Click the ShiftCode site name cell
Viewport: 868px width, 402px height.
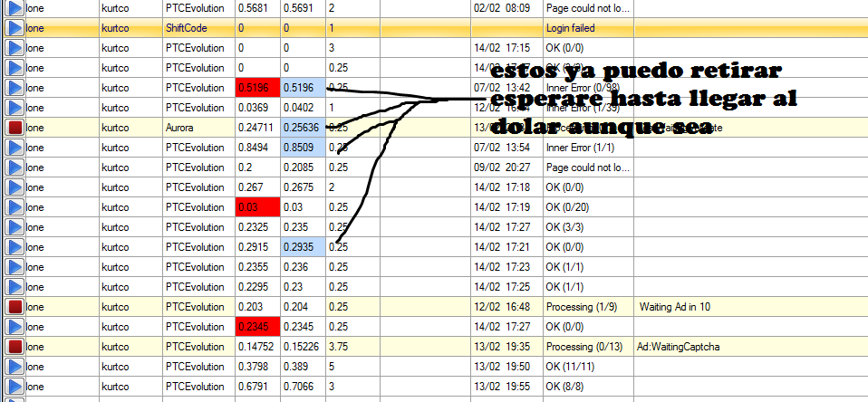pos(198,28)
